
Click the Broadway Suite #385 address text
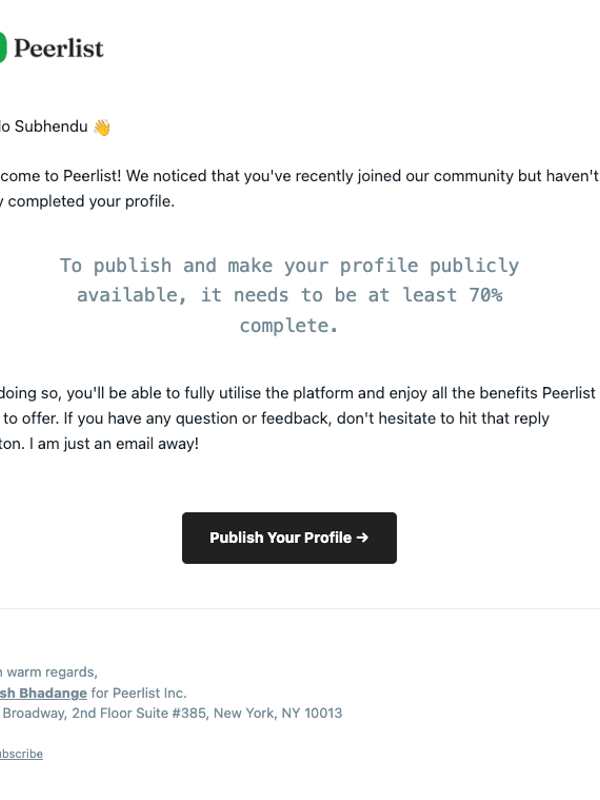[x=170, y=714]
